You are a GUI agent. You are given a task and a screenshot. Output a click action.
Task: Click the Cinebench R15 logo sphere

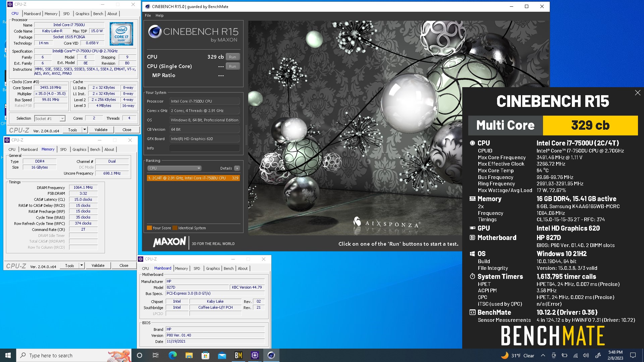155,32
